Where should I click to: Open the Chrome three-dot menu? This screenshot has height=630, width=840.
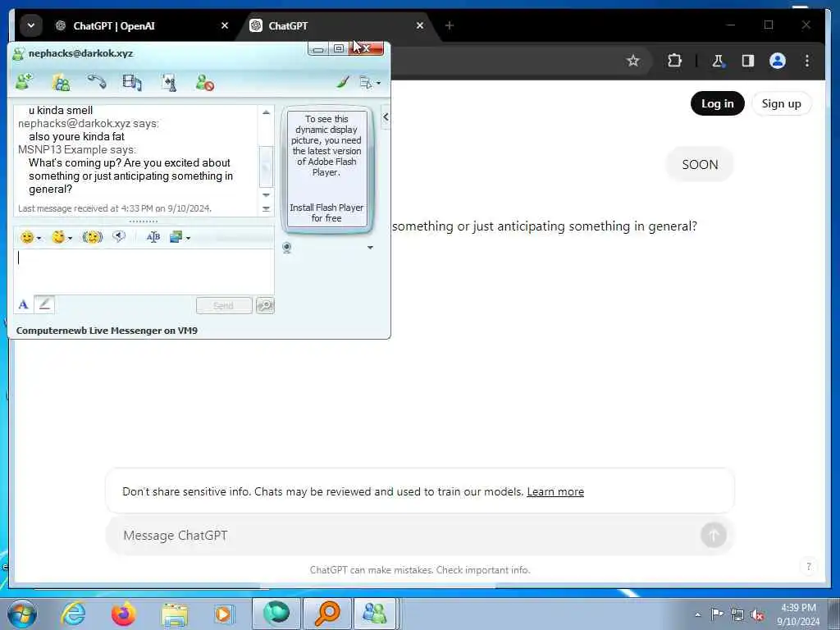(x=807, y=61)
